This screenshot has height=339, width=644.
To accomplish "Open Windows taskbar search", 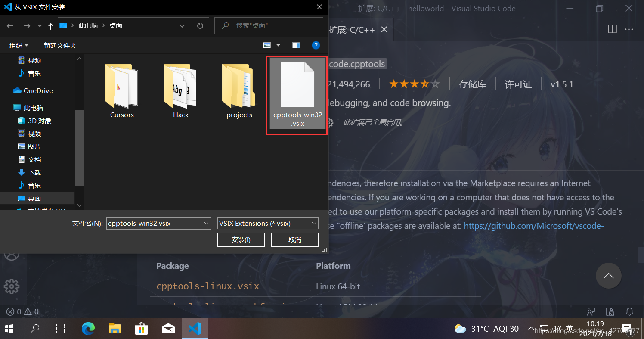I will 34,329.
